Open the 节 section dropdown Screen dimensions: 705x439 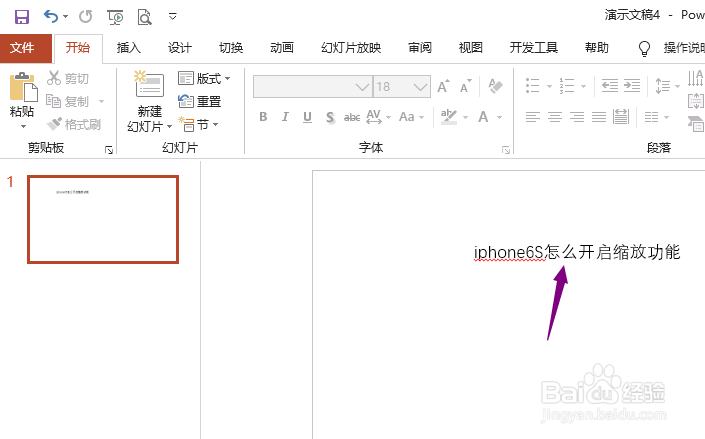coord(198,125)
